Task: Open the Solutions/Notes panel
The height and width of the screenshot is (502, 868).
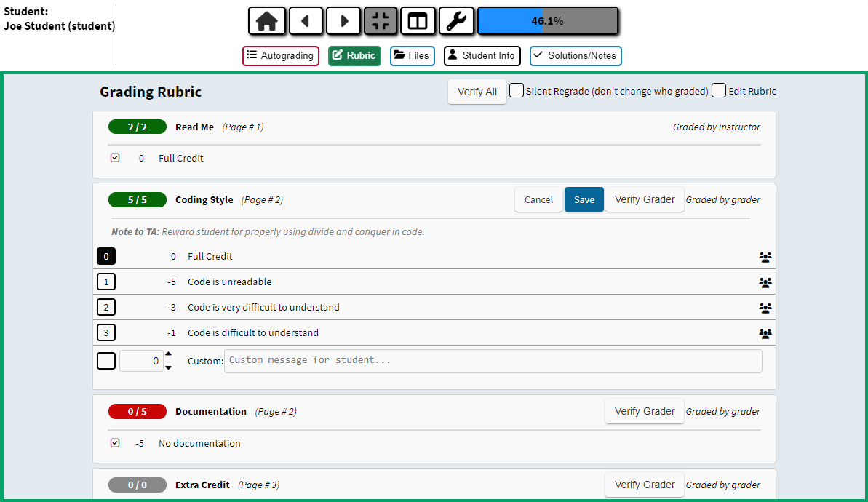Action: click(576, 56)
